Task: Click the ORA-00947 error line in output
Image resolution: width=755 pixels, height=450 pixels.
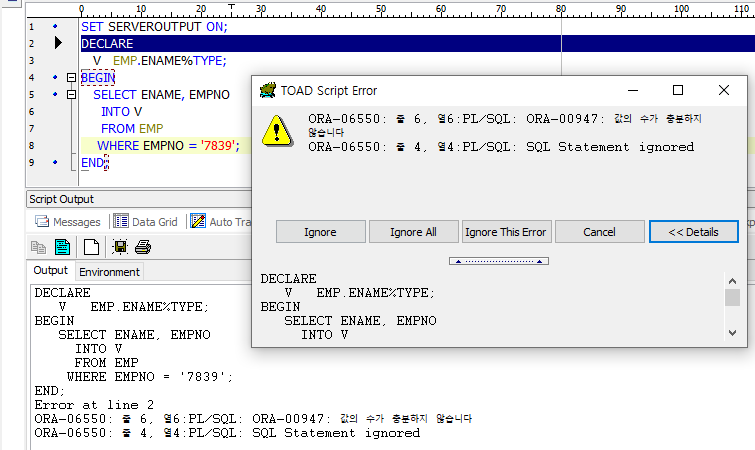Action: pos(253,419)
